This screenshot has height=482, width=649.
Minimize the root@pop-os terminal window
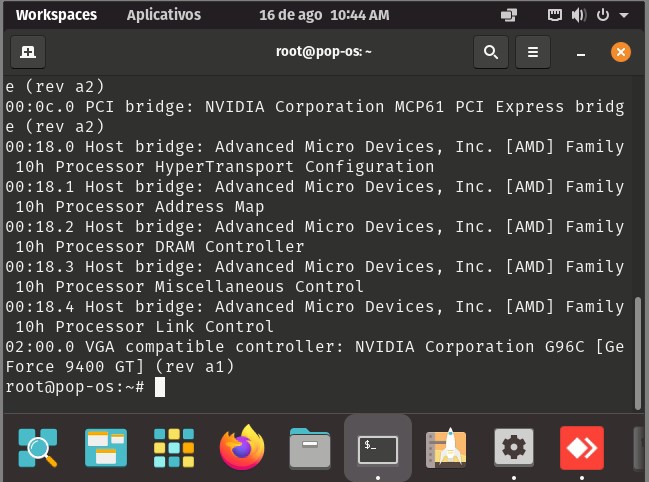581,53
